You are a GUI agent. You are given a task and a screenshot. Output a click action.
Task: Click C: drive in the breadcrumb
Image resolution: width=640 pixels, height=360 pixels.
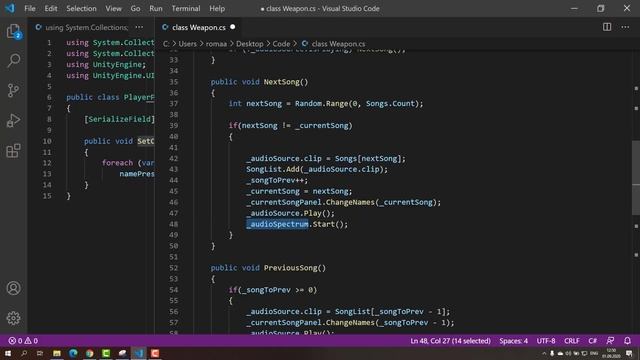point(166,44)
